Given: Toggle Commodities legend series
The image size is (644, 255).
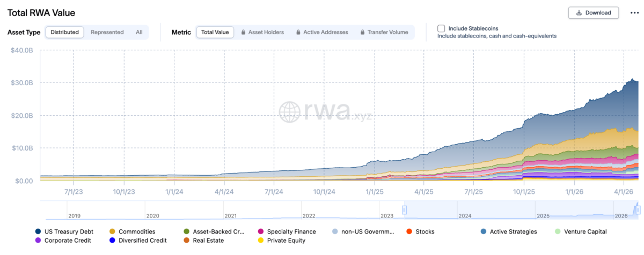Looking at the screenshot, I should 133,231.
